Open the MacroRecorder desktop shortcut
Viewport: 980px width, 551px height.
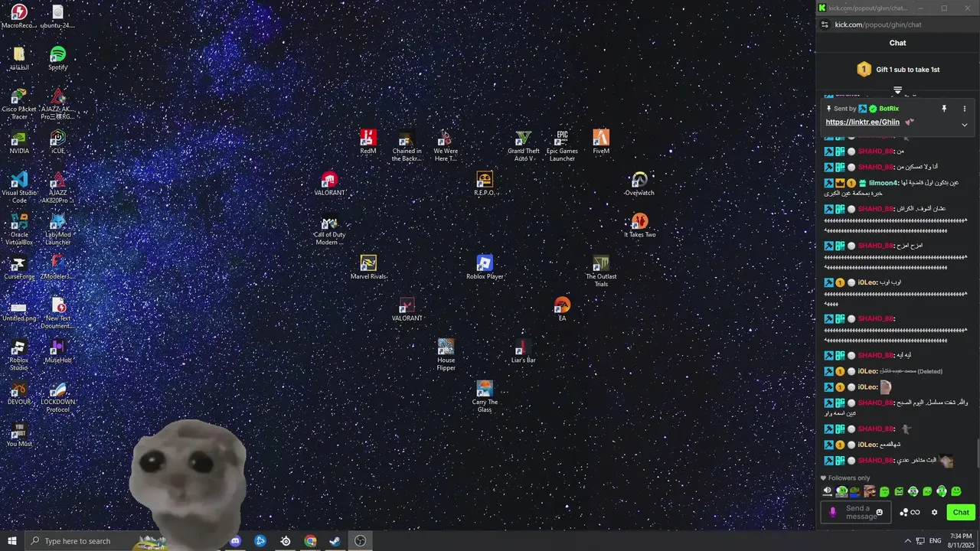pos(19,16)
